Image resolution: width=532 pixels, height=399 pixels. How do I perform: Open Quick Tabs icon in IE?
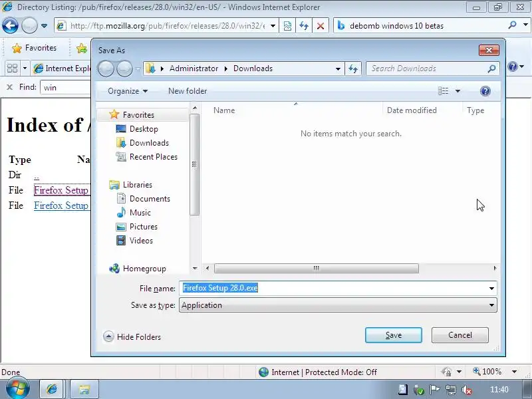[12, 68]
